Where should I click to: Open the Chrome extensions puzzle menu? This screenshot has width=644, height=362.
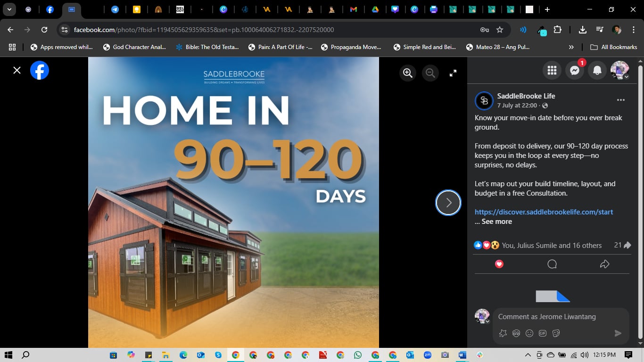click(558, 30)
